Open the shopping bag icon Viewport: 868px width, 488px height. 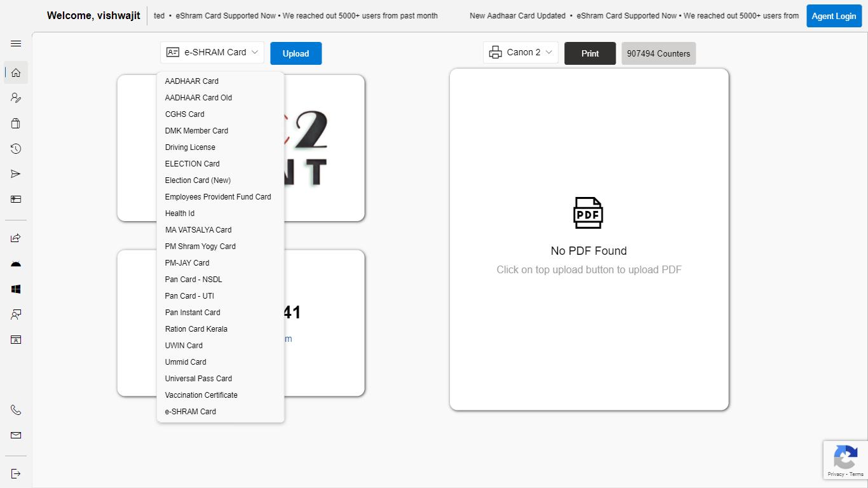(16, 123)
